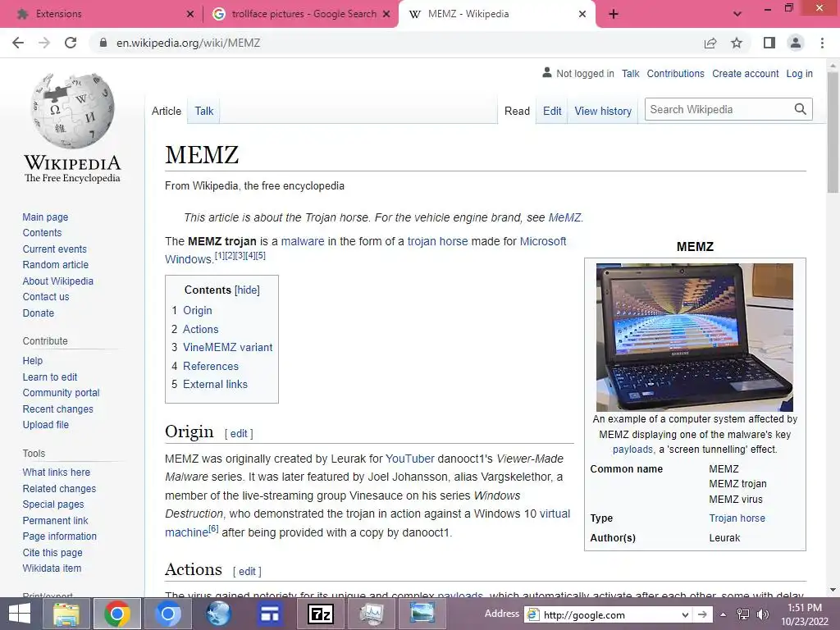Click the browser forward arrow
840x630 pixels.
(x=44, y=43)
